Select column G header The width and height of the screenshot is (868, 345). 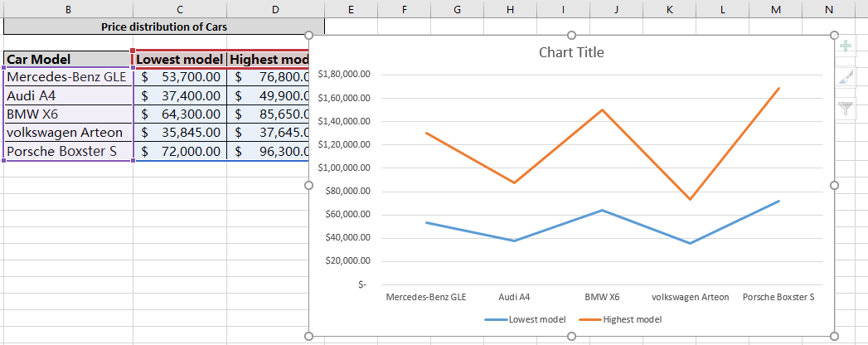click(458, 9)
